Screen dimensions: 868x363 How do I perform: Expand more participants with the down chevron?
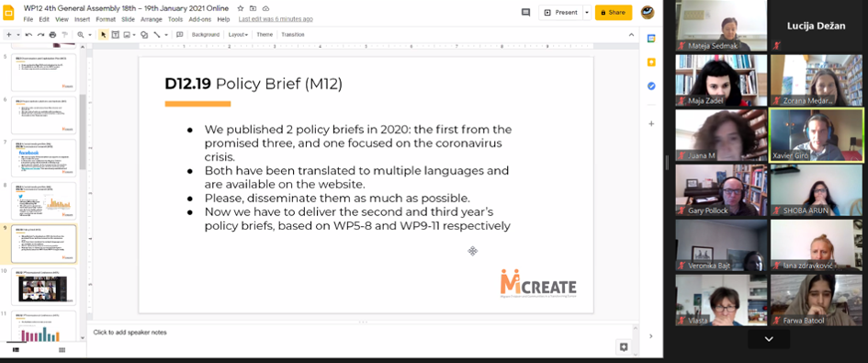(769, 339)
